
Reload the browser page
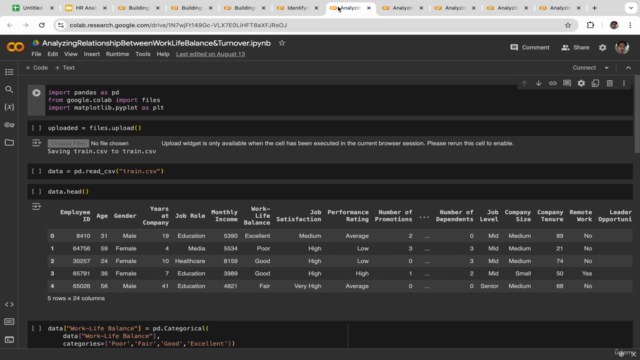click(42, 25)
